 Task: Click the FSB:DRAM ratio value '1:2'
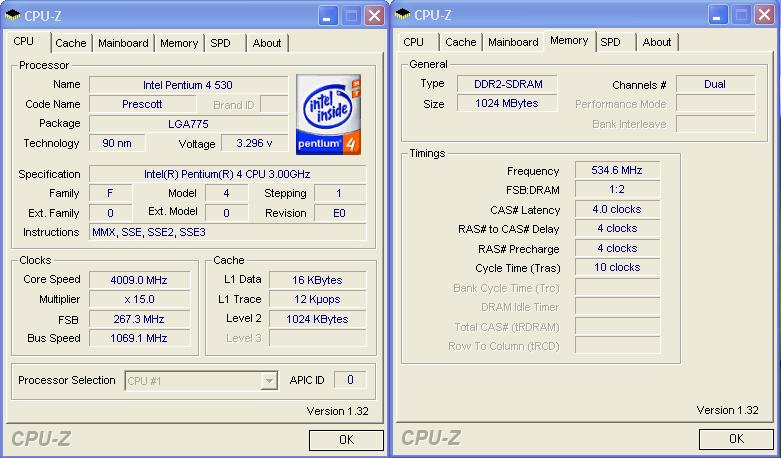click(x=617, y=190)
